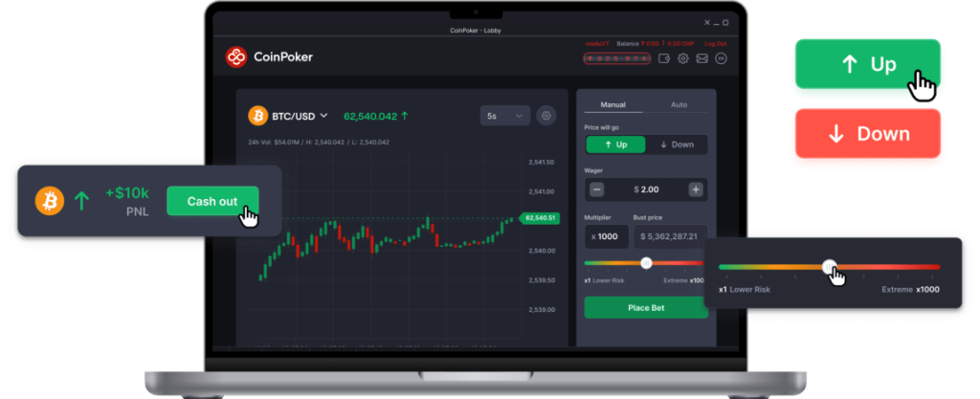Click the risk slider handle in bet panel

click(647, 263)
